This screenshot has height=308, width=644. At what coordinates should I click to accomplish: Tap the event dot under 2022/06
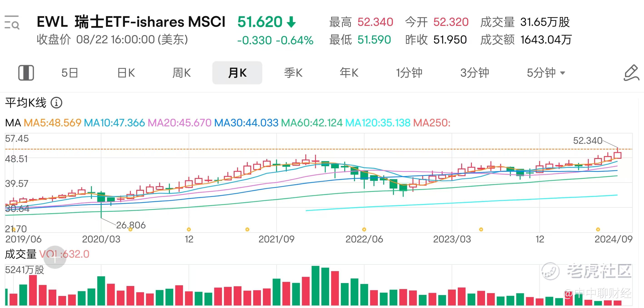click(x=364, y=229)
